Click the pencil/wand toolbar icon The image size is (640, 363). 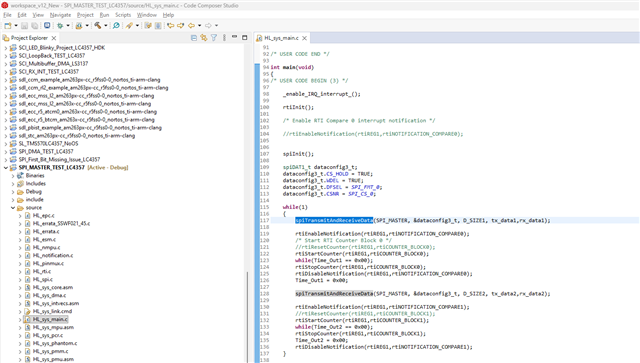[129, 25]
